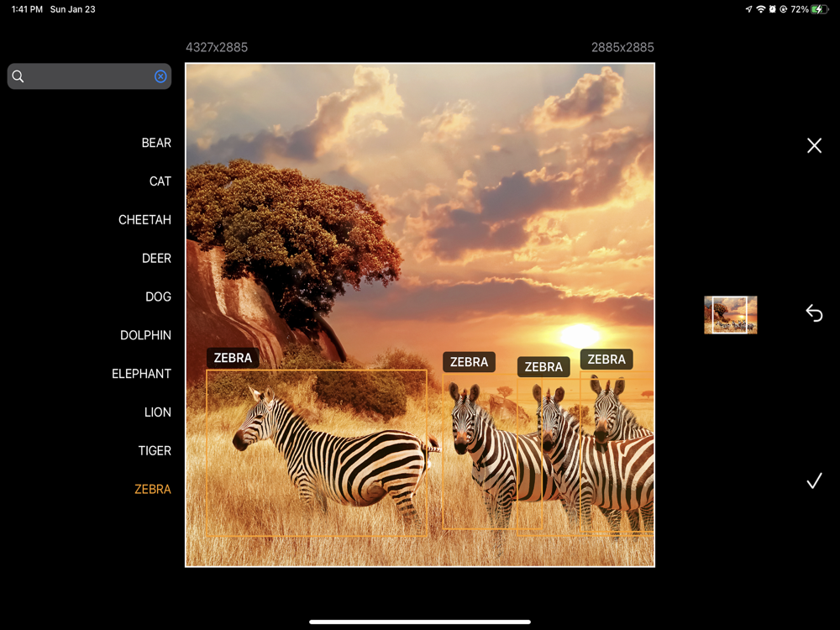Viewport: 840px width, 630px height.
Task: Tap the location arrow in status bar
Action: click(748, 9)
